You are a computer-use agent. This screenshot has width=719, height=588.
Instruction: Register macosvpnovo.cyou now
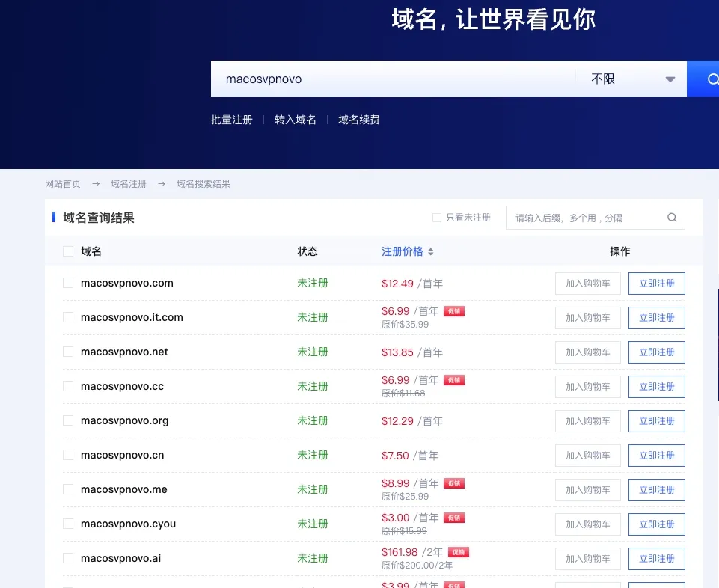point(657,524)
